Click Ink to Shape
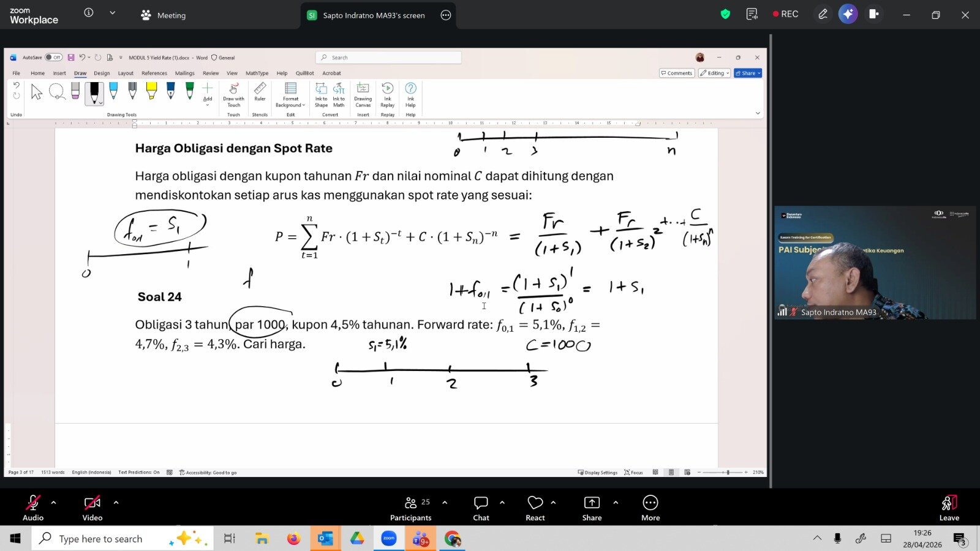 click(x=321, y=95)
